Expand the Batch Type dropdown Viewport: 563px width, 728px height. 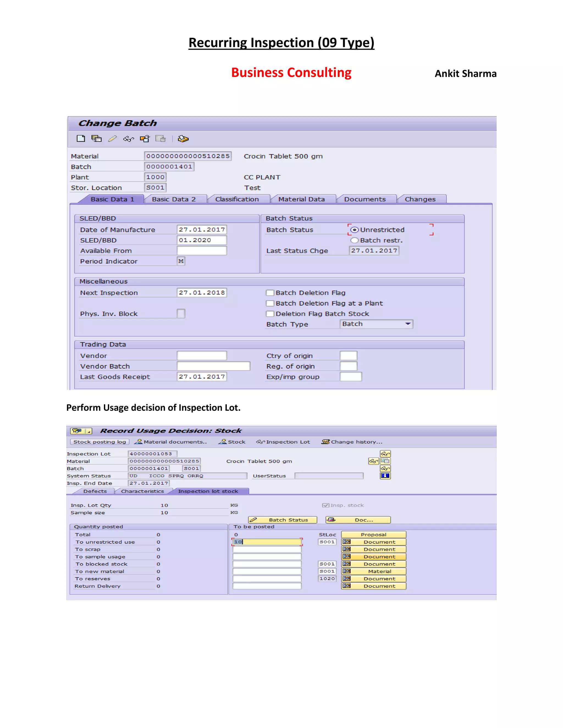pos(408,324)
